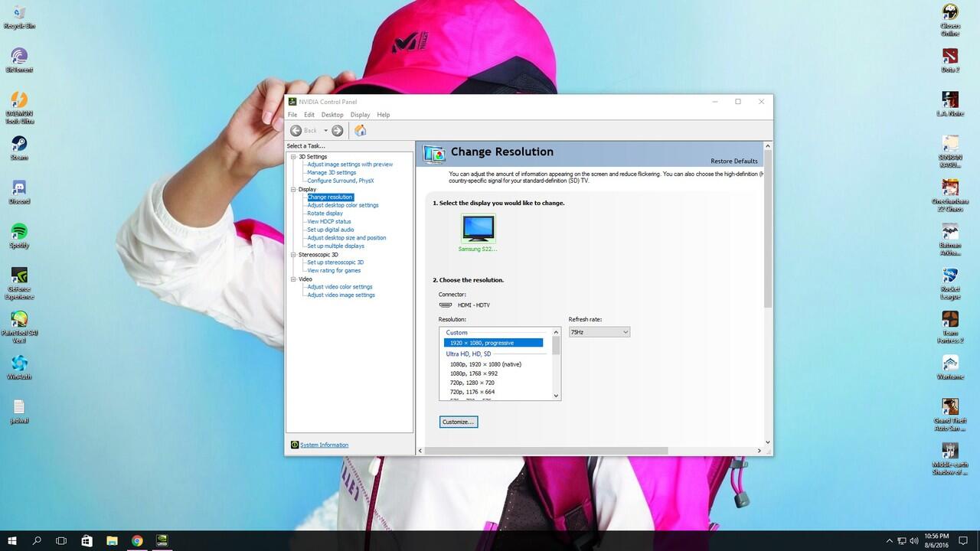
Task: Select the Samsung display thumbnail
Action: point(478,228)
